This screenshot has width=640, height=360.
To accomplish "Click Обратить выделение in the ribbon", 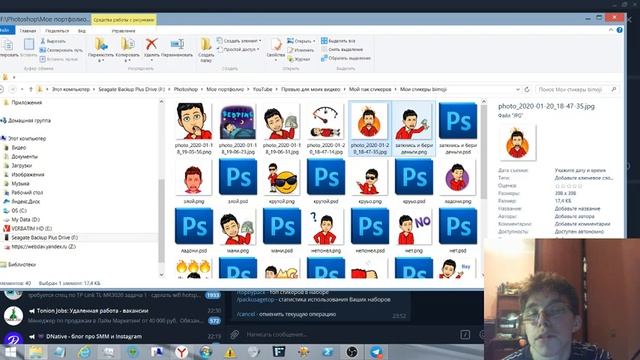I will 346,58.
